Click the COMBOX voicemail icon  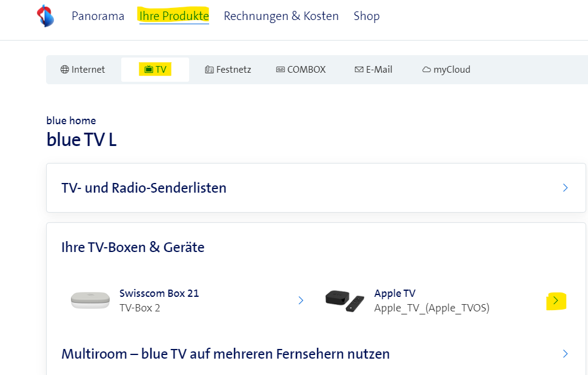[x=281, y=70]
